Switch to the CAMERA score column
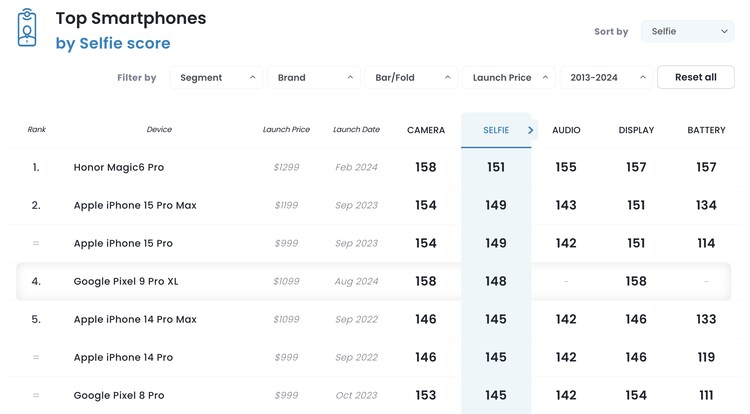This screenshot has height=414, width=750. point(426,130)
